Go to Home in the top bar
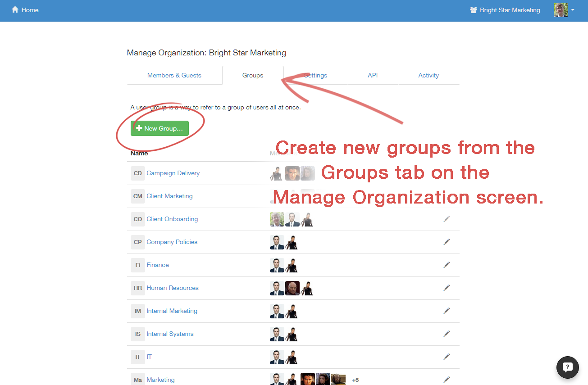 25,10
